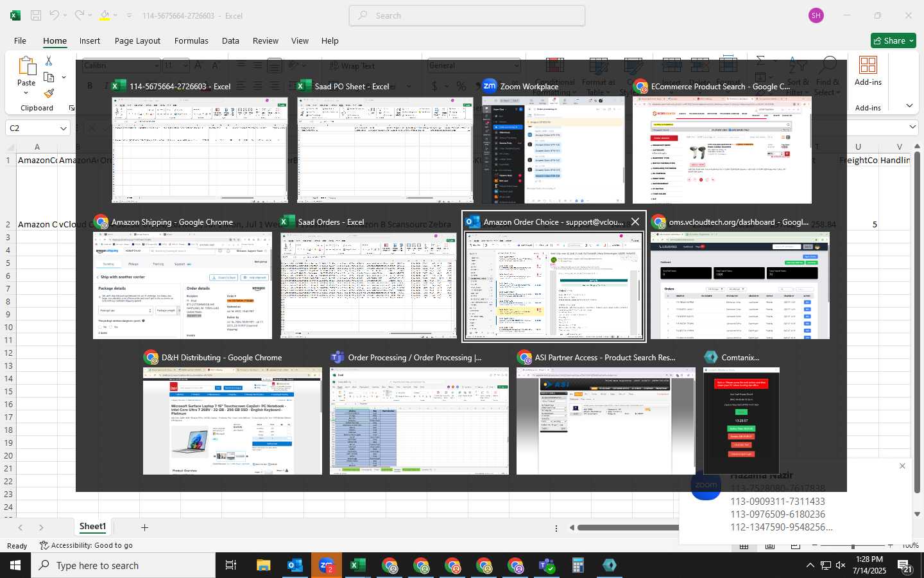Expand the Paste options dropdown arrow
This screenshot has height=578, width=924.
[26, 93]
